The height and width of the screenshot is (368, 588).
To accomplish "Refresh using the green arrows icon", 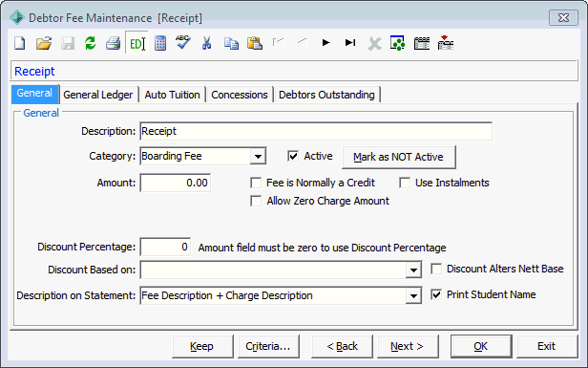I will [x=90, y=43].
